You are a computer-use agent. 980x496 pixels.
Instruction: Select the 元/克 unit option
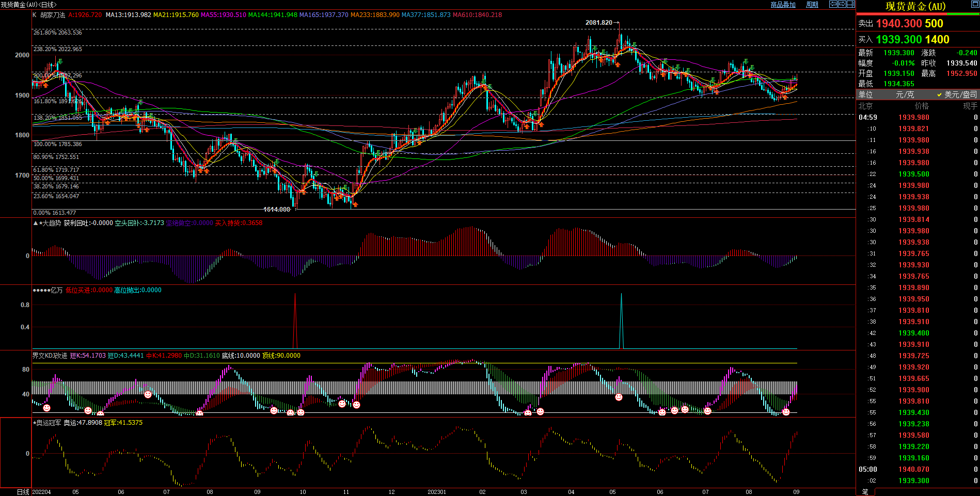click(905, 95)
